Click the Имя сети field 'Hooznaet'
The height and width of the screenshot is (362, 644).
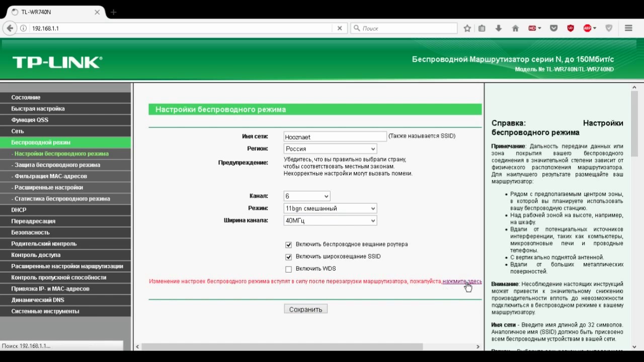click(x=335, y=137)
